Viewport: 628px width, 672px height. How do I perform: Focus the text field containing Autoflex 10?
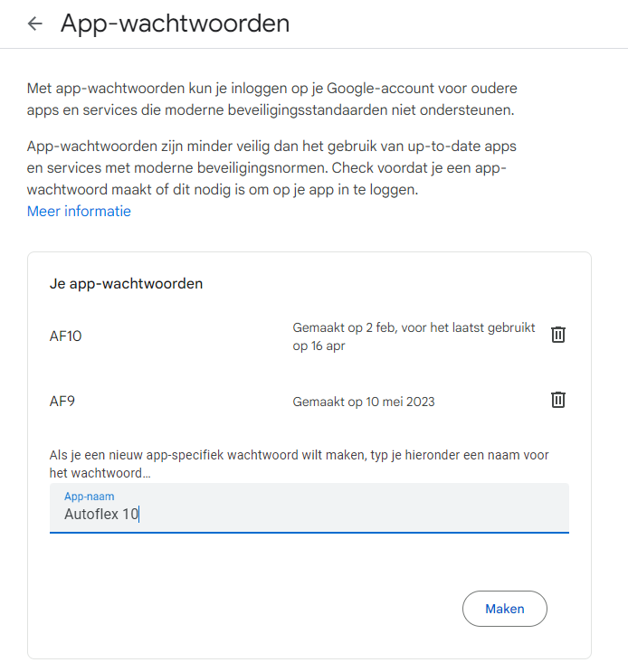tap(309, 508)
